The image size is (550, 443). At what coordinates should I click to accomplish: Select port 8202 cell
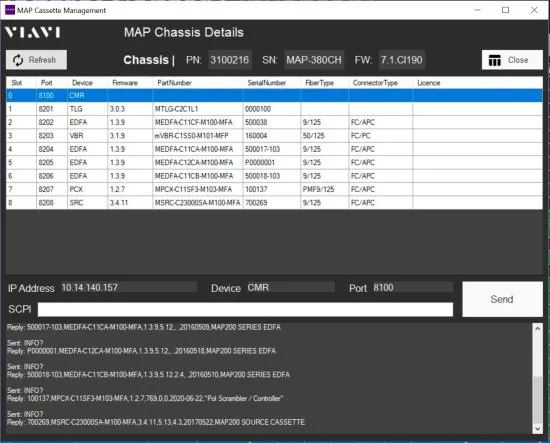[52, 122]
